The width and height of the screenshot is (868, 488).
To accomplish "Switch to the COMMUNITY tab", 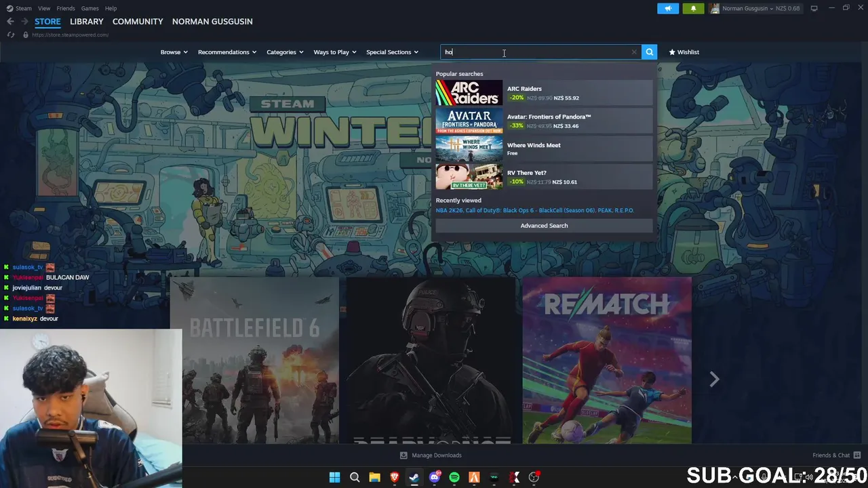I will 138,22.
